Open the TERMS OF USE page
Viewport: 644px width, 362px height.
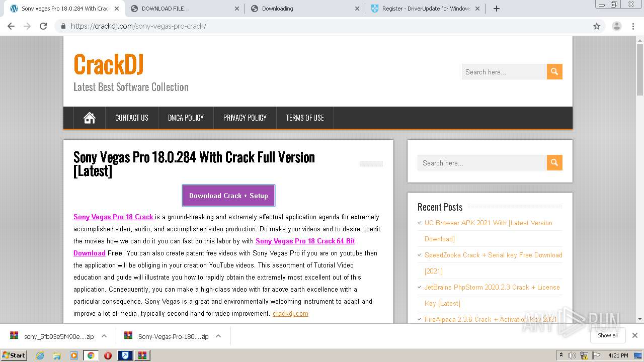coord(305,118)
